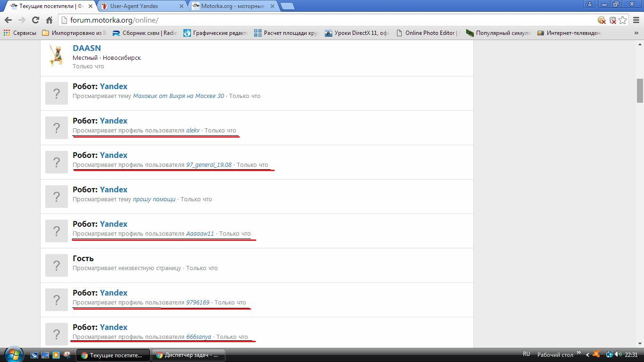Show hidden system tray icons arrow
644x362 pixels.
(587, 354)
